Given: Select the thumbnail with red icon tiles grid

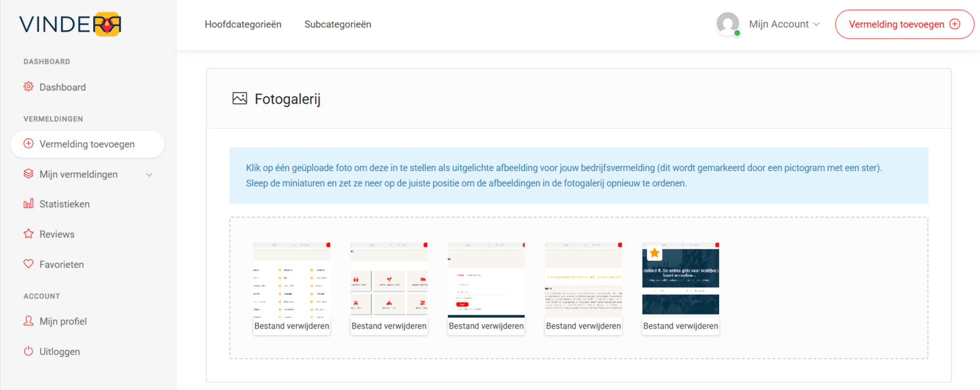Looking at the screenshot, I should (x=389, y=280).
